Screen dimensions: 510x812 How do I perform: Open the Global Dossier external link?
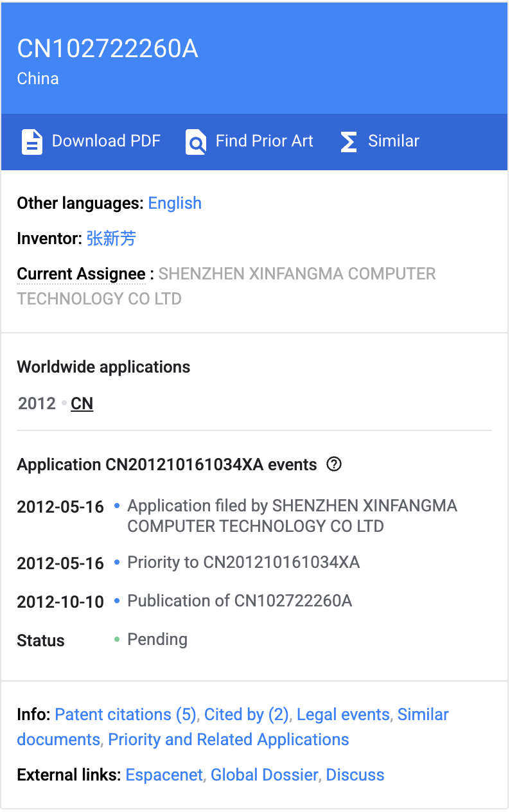pyautogui.click(x=265, y=775)
